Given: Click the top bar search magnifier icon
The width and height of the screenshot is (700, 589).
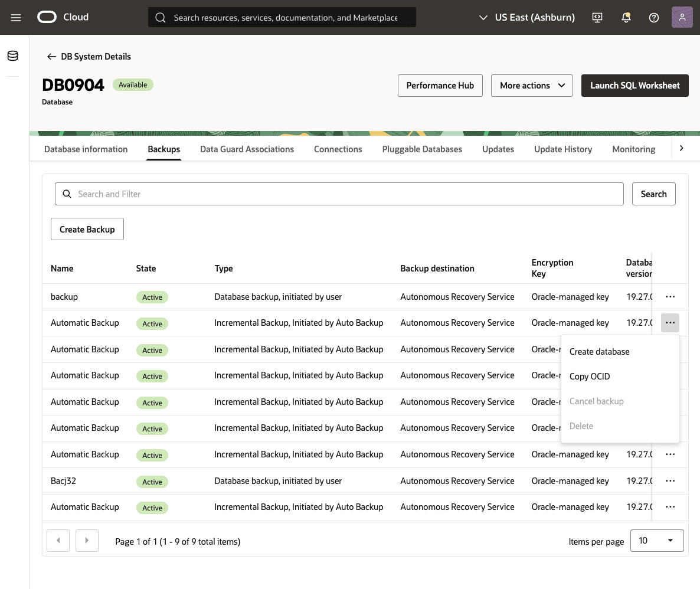Looking at the screenshot, I should coord(160,17).
